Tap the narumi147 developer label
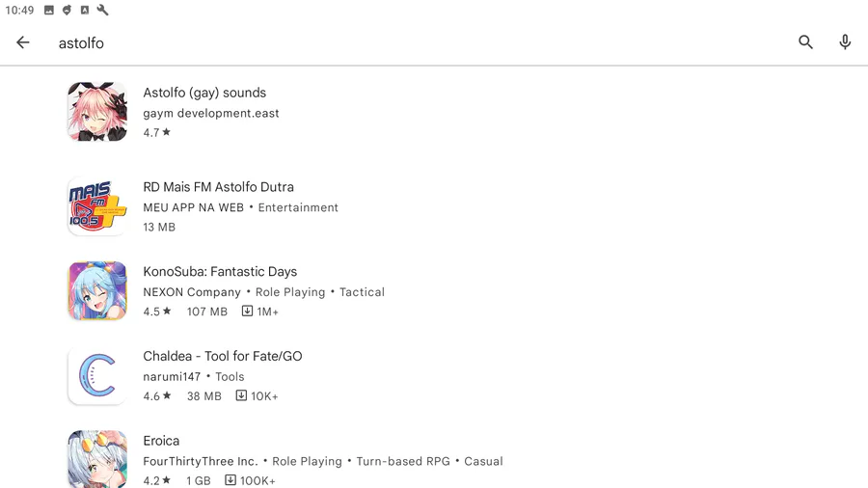 [x=172, y=377]
